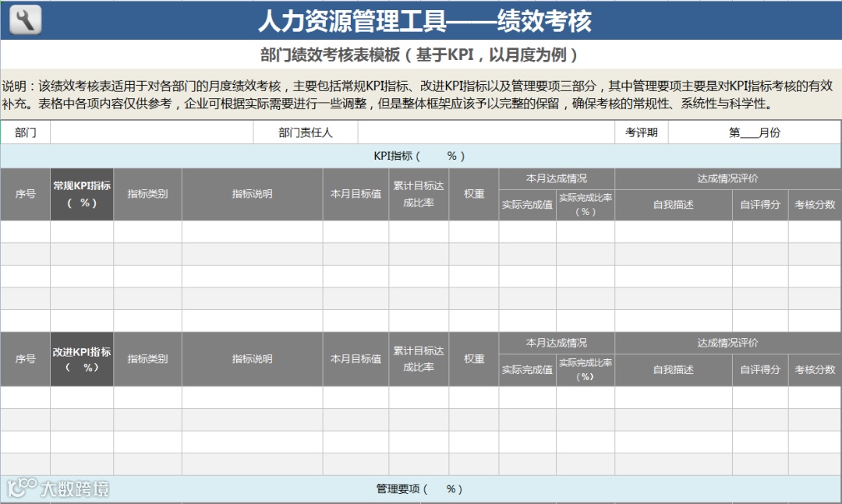Click 达成情况评价 header in the 改进KPI table

tap(728, 343)
